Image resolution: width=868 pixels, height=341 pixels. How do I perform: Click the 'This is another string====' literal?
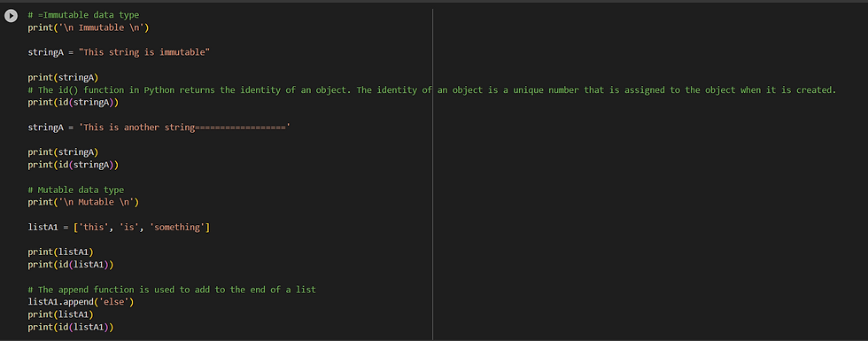[x=185, y=128]
